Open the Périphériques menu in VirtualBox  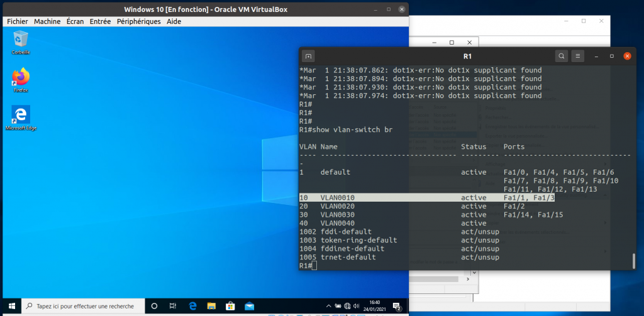(139, 21)
